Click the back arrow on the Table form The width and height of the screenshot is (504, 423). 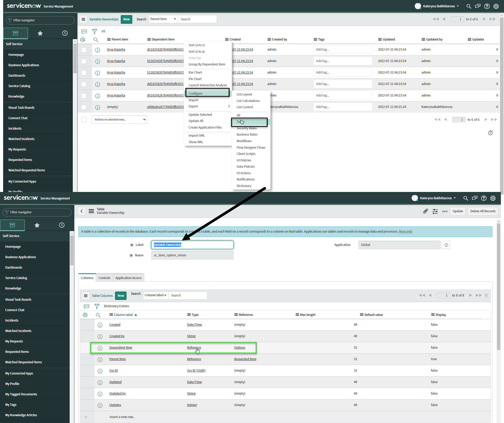point(82,211)
